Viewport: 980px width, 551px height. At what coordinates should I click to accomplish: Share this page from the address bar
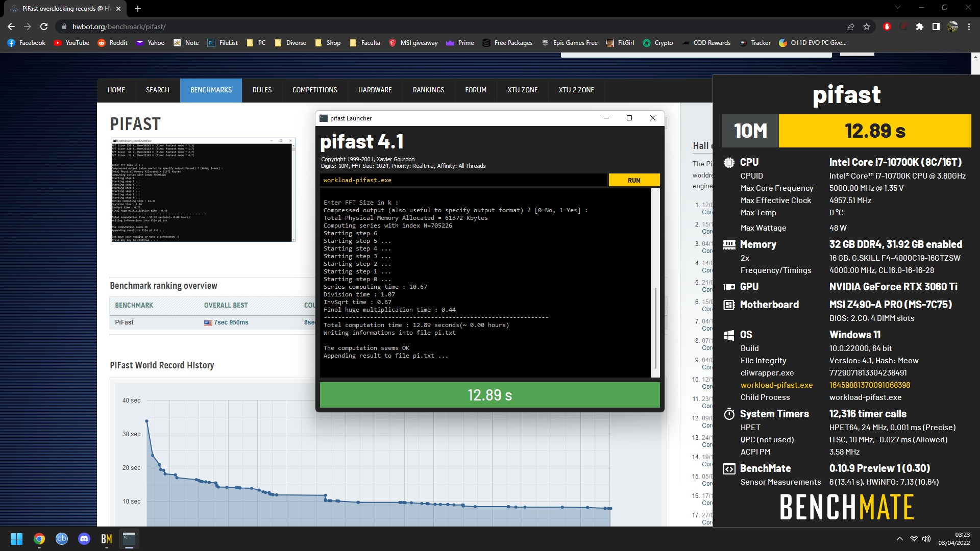pos(850,27)
